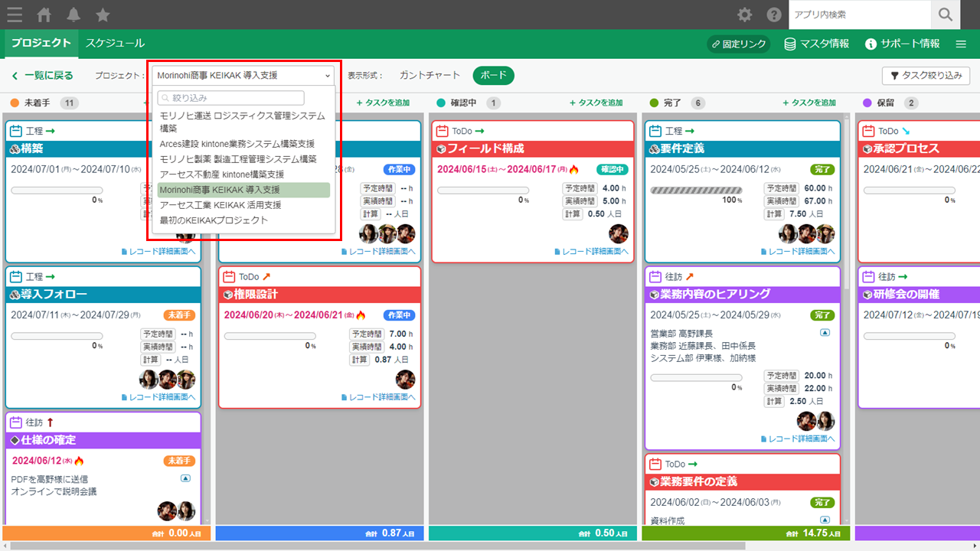Add a task in 確認中 column

point(596,103)
